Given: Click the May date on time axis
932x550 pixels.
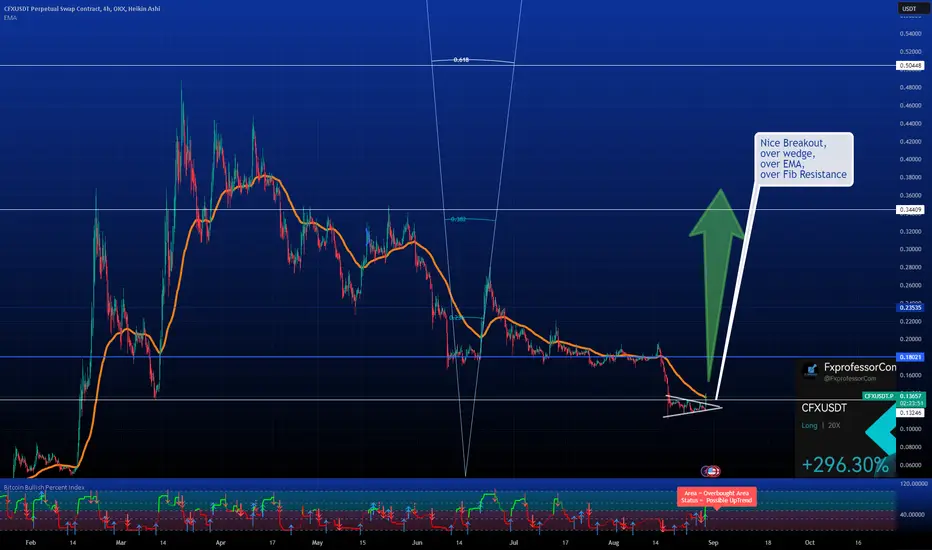Looking at the screenshot, I should coord(317,542).
